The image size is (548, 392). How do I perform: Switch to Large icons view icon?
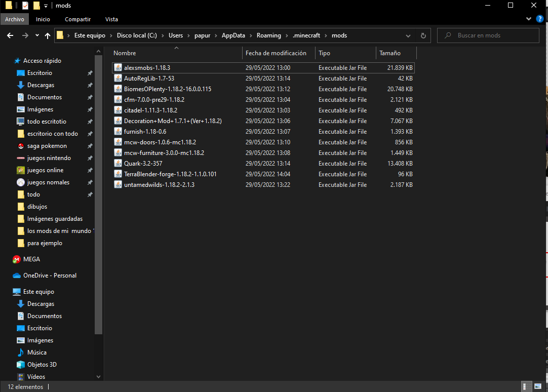click(538, 386)
